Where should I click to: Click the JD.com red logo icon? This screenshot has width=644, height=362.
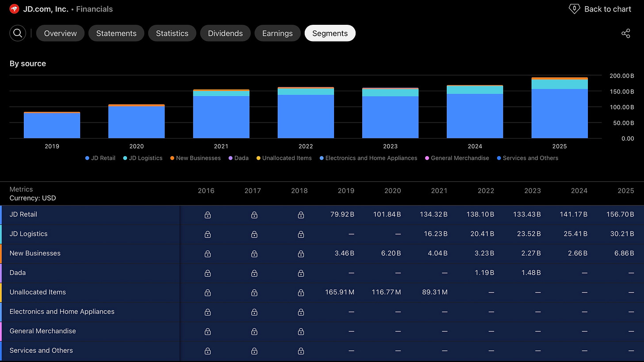pos(14,9)
